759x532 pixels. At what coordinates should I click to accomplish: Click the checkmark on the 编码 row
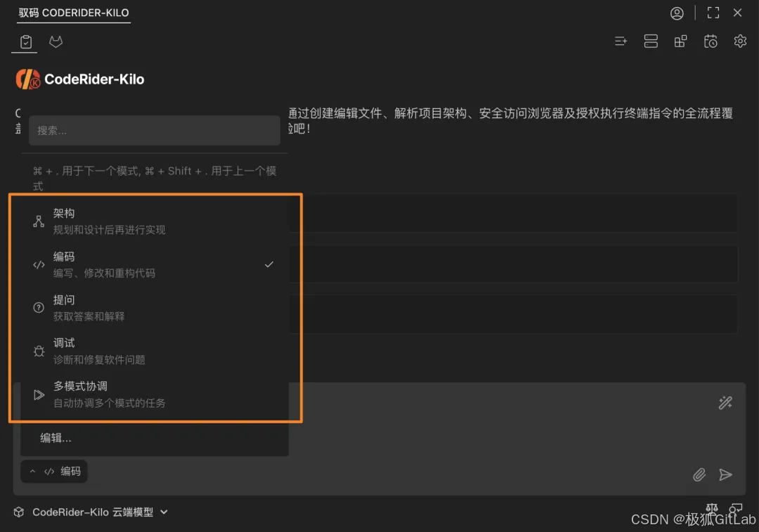[269, 264]
